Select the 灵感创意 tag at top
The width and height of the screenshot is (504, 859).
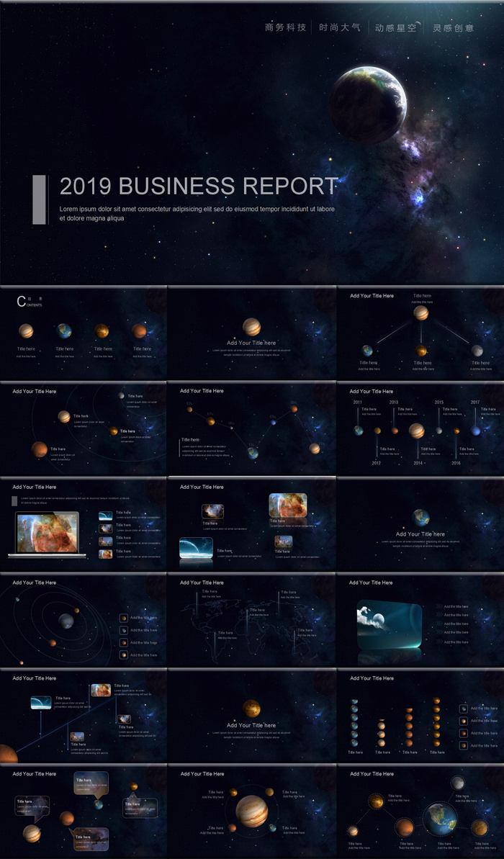click(x=453, y=27)
